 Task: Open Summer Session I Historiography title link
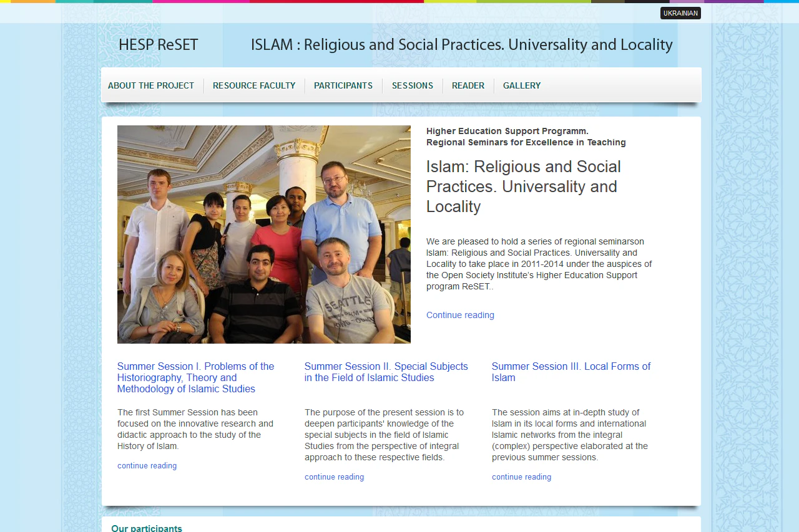click(195, 377)
